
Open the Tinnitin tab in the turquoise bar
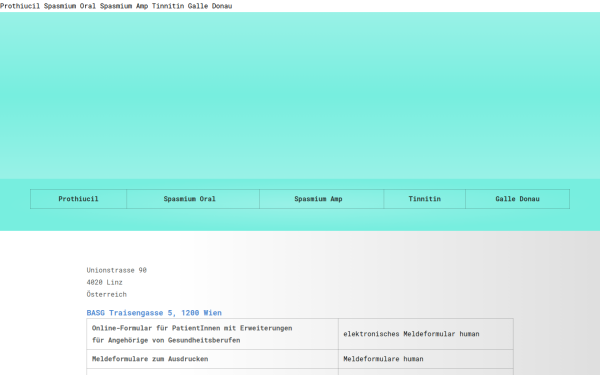(425, 199)
